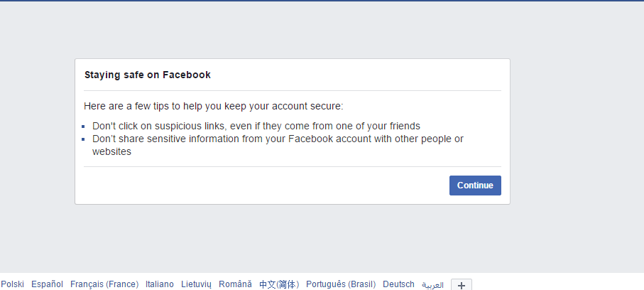Switch language to Polski
The image size is (644, 290).
(13, 284)
